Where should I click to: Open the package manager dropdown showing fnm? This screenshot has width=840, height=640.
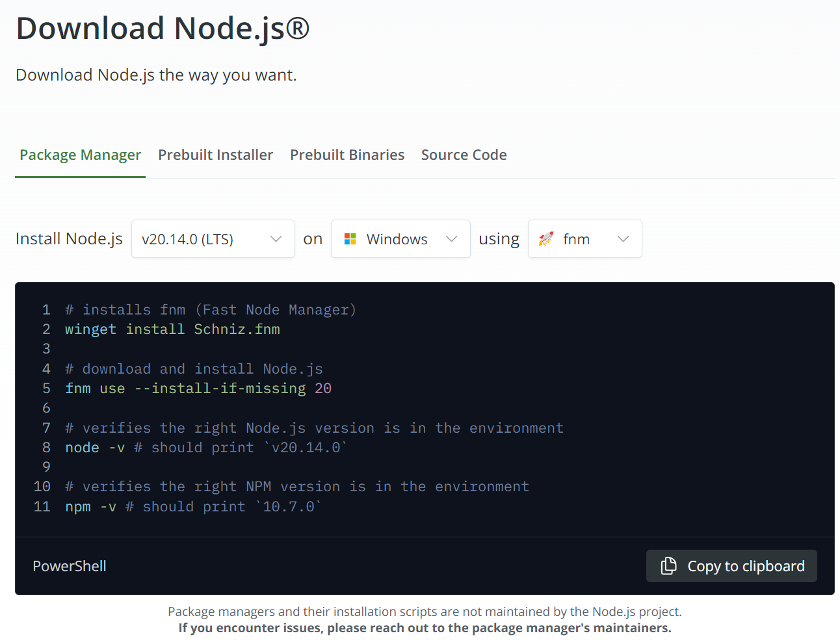[x=584, y=238]
